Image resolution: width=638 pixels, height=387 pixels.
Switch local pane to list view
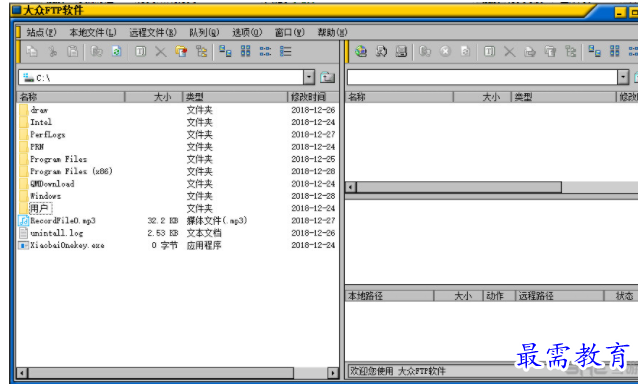coord(266,52)
